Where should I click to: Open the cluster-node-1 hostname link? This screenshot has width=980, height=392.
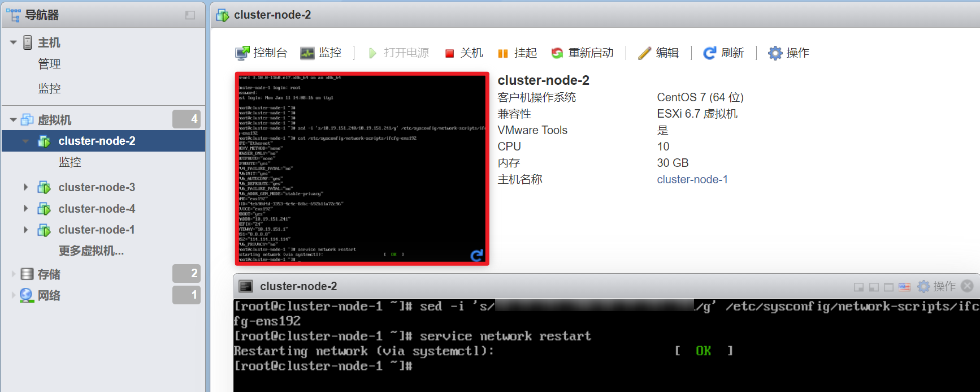pos(692,179)
